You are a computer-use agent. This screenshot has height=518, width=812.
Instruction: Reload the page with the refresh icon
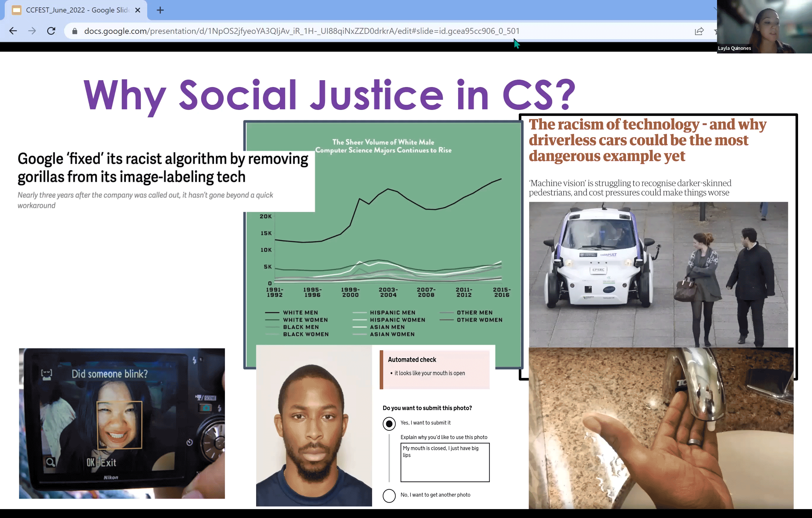click(x=51, y=31)
